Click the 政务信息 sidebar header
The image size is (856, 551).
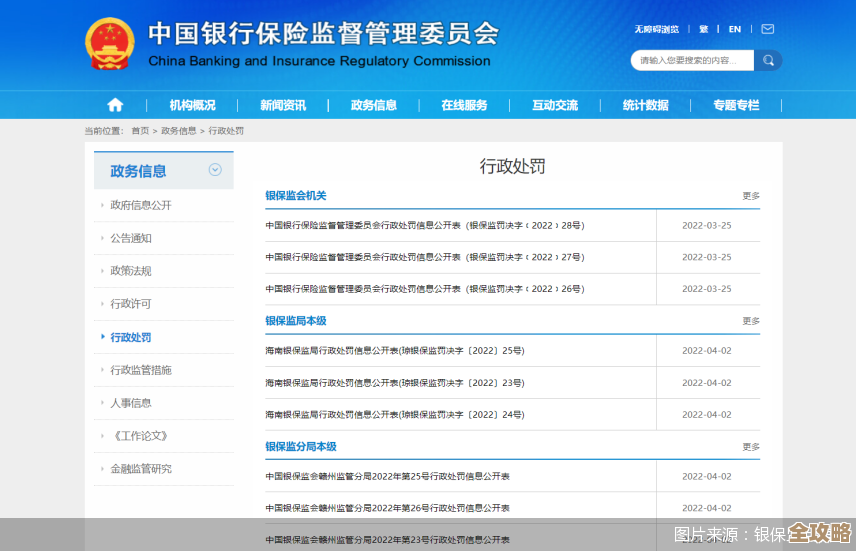click(x=164, y=170)
